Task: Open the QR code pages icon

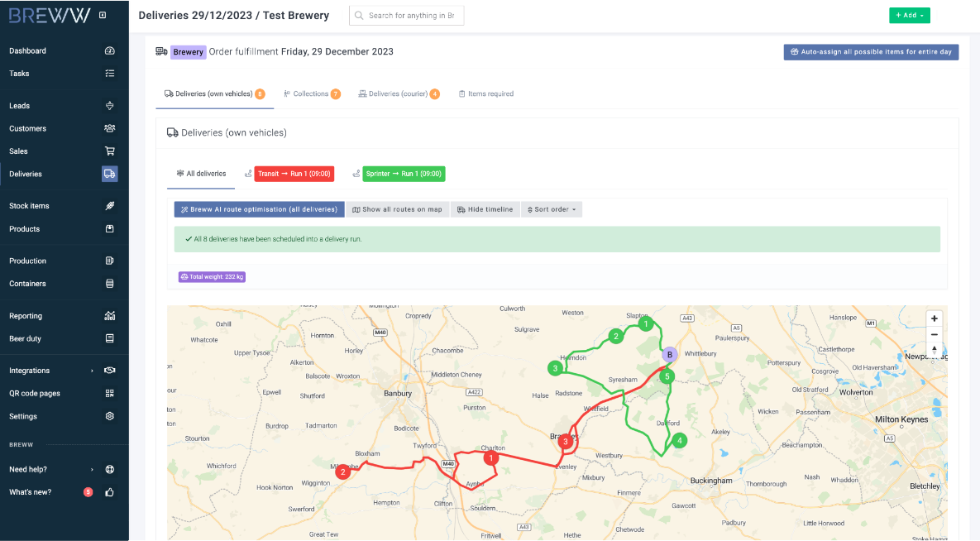Action: [109, 394]
